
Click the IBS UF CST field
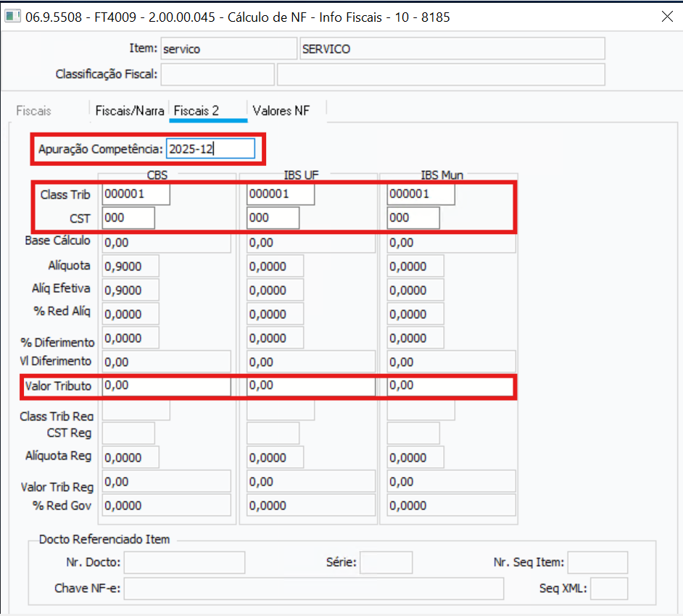273,217
